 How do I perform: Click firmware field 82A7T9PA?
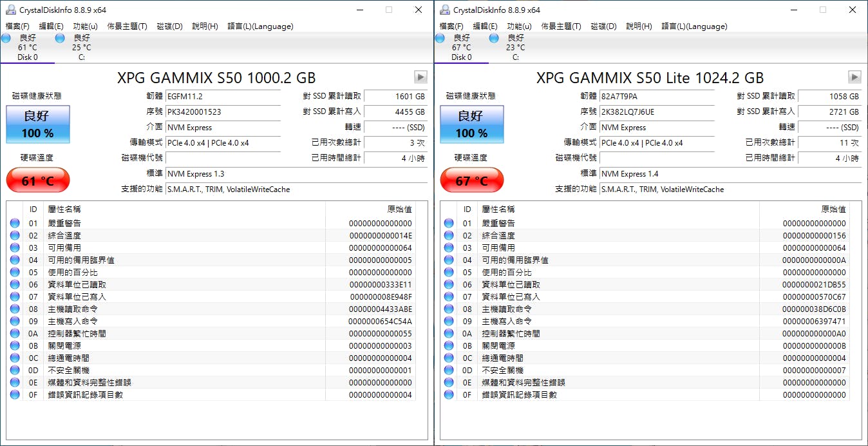[657, 96]
